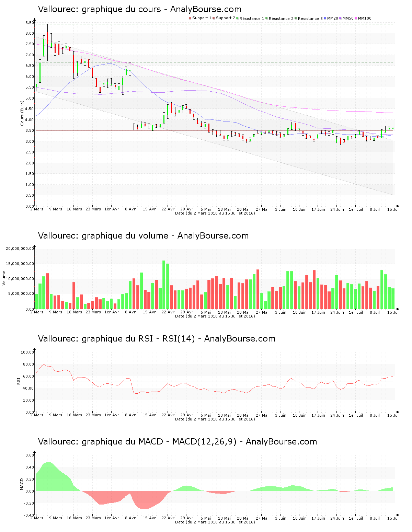This screenshot has width=412, height=532.
Task: Select the Résistance 3 legend label
Action: coord(310,19)
